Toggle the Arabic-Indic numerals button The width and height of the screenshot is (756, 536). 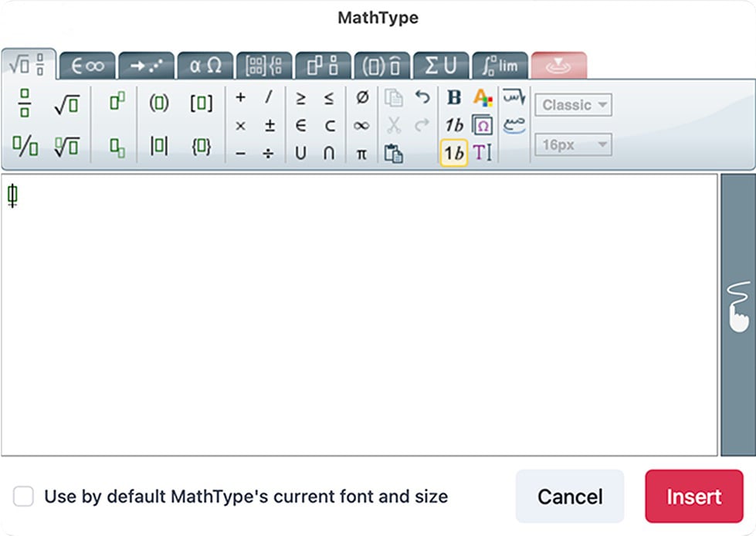514,126
